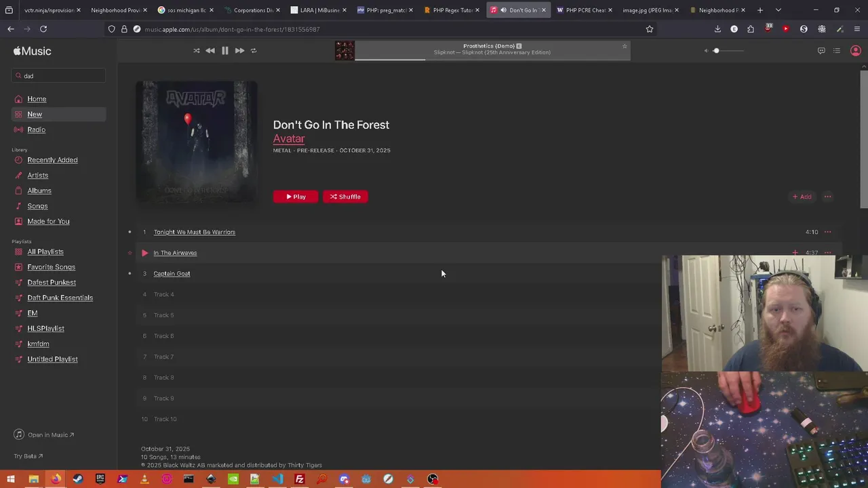This screenshot has height=488, width=868.
Task: Open Epic Games Launcher from taskbar
Action: click(100, 479)
